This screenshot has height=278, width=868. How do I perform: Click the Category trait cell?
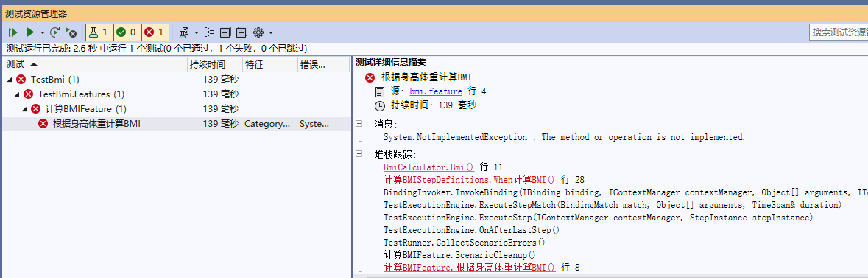tap(268, 124)
